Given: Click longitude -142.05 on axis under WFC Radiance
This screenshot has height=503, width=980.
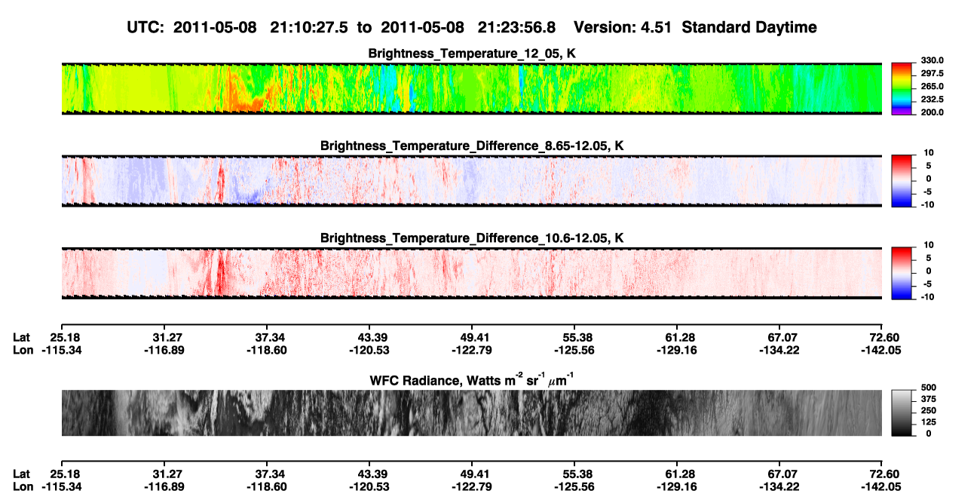Looking at the screenshot, I should (883, 486).
